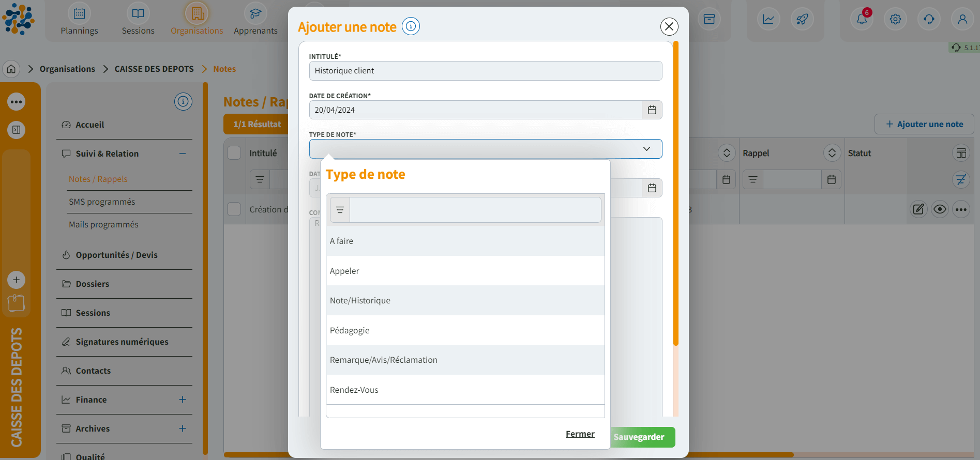
Task: Expand the Finance section
Action: click(183, 400)
